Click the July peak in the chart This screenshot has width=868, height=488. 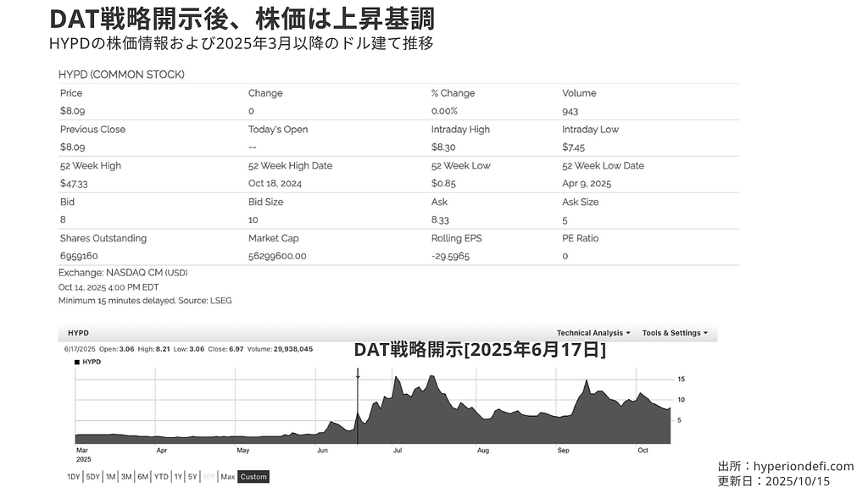397,378
